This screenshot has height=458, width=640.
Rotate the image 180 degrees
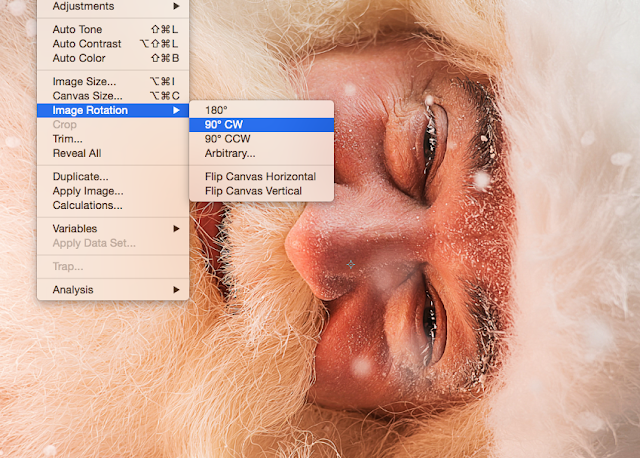261,110
